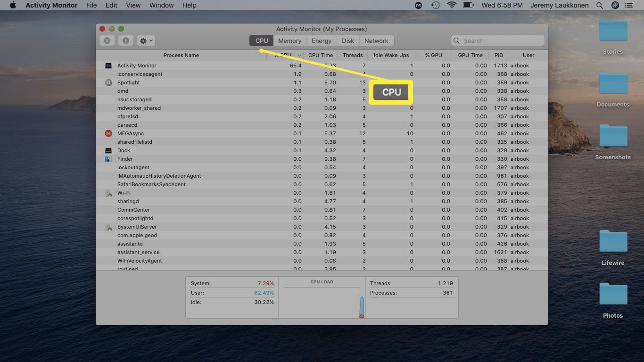Click the MEGAsync process icon

(x=108, y=133)
